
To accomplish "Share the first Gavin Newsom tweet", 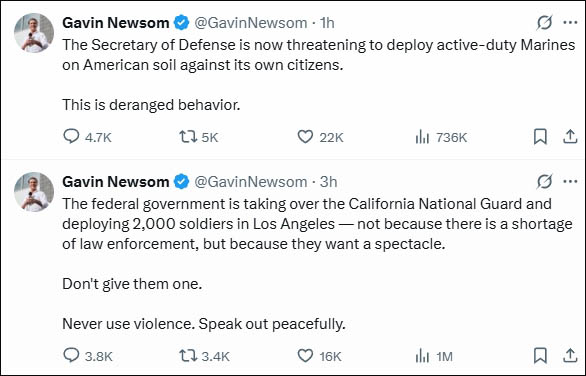I will coord(570,136).
